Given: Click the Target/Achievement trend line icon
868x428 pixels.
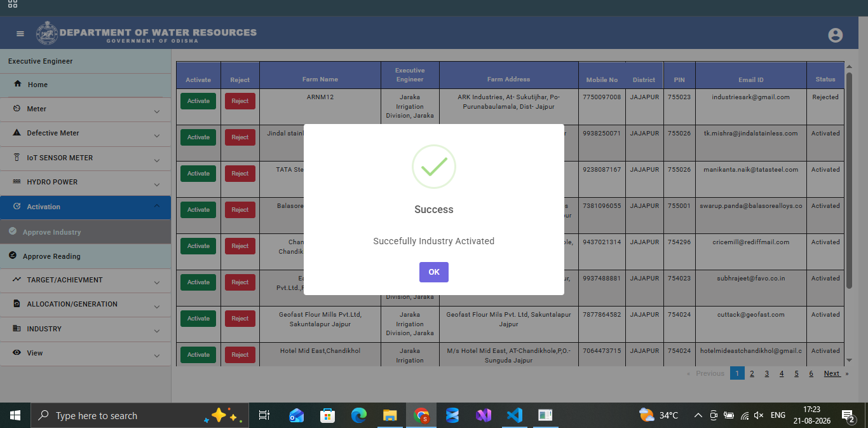Looking at the screenshot, I should pyautogui.click(x=17, y=280).
